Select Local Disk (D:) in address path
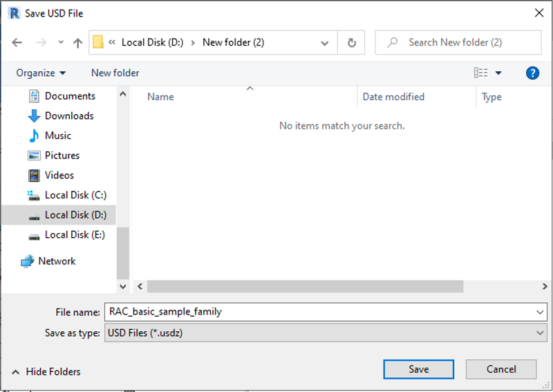This screenshot has height=392, width=553. [152, 42]
